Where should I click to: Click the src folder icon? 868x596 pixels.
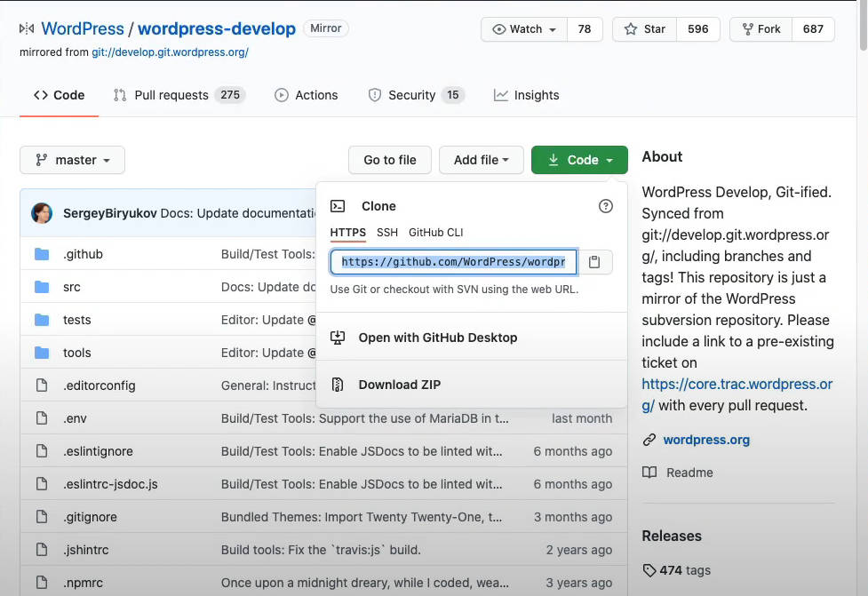41,287
